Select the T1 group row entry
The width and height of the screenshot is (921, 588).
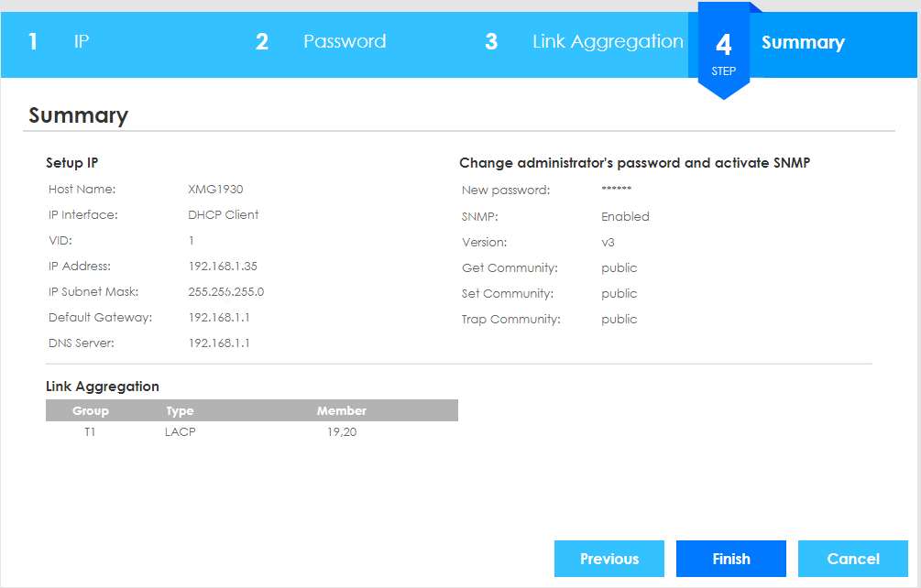pos(90,432)
